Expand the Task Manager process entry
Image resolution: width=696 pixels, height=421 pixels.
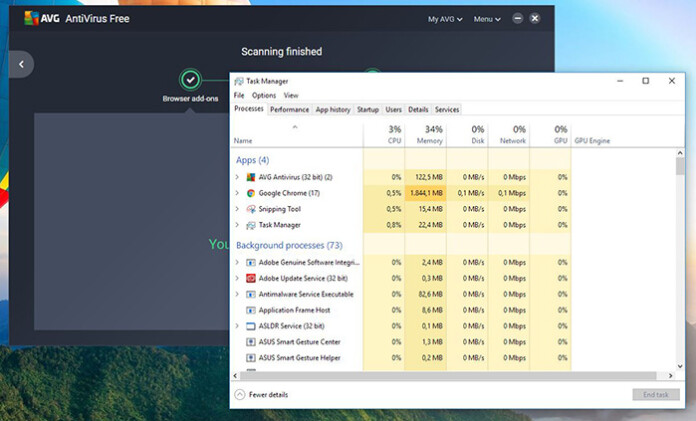coord(237,225)
